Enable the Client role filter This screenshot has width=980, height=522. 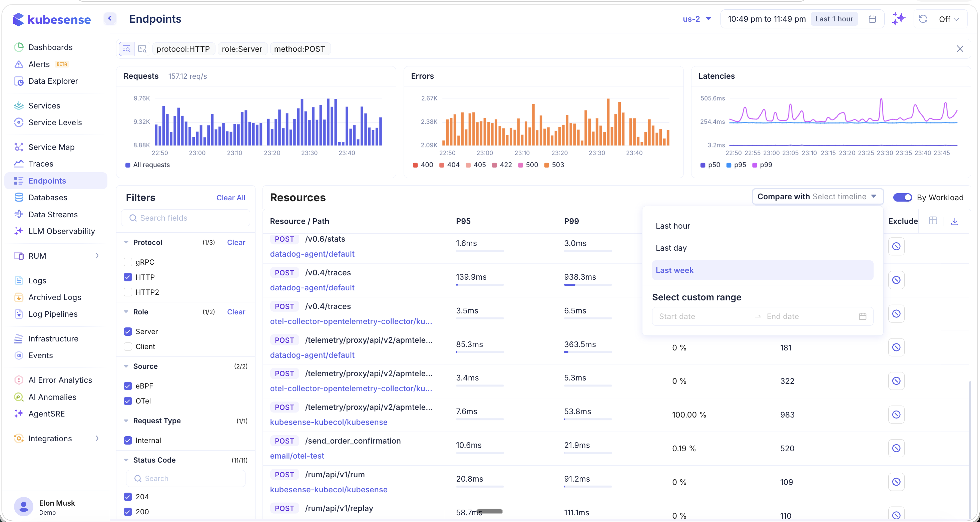[x=128, y=346]
